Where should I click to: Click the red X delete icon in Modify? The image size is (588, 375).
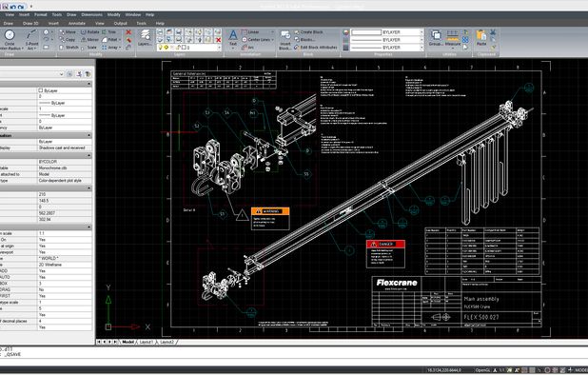(x=128, y=32)
